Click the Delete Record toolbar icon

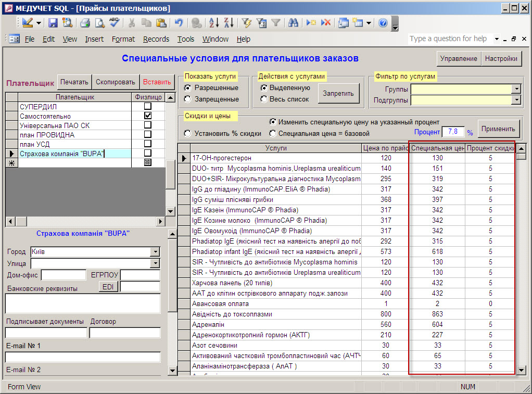coord(326,23)
